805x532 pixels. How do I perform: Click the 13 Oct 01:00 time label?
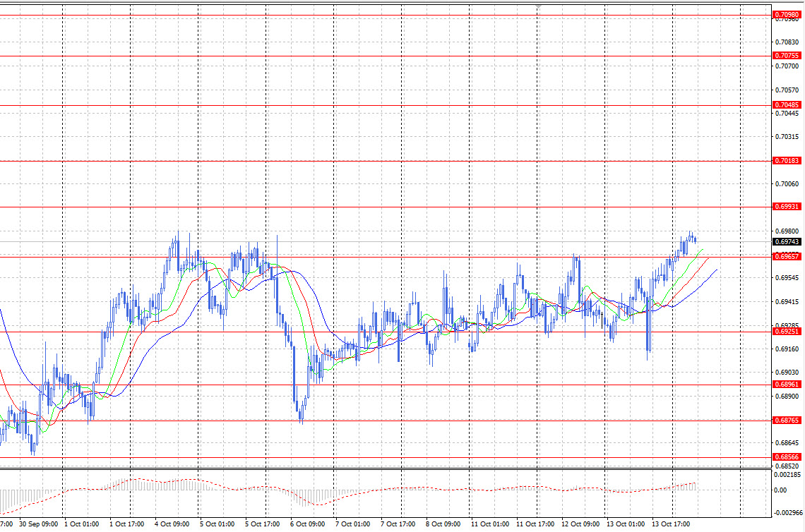626,524
